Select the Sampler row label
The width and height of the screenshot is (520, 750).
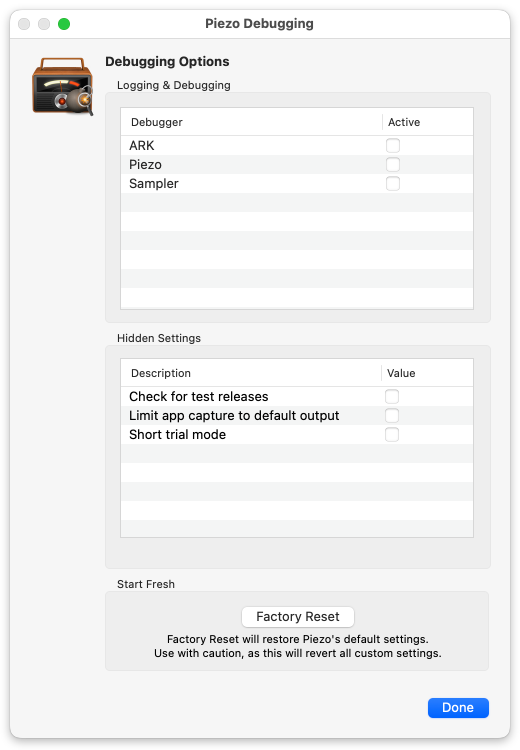pos(154,184)
